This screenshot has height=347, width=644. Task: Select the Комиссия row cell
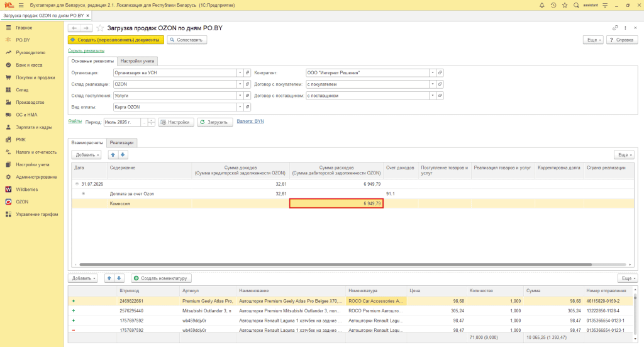coord(150,203)
